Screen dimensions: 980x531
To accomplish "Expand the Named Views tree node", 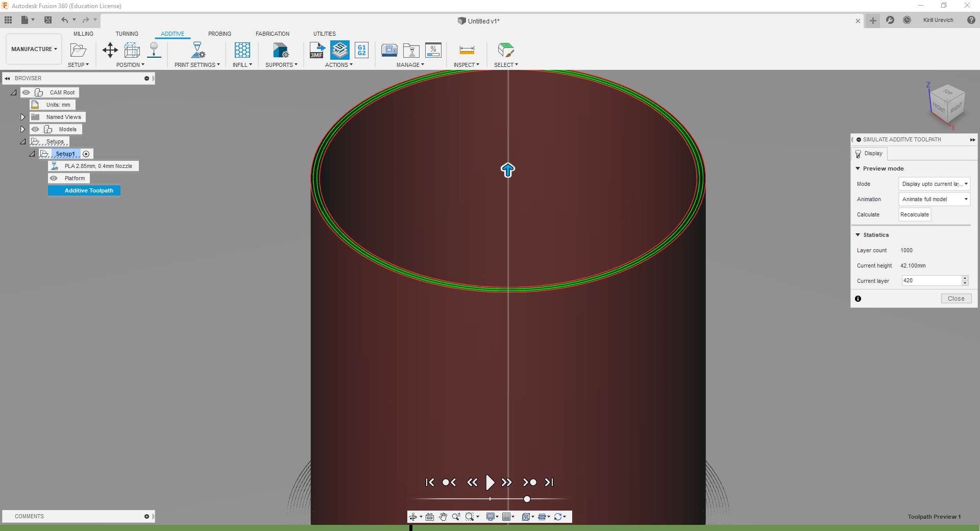I will (22, 117).
